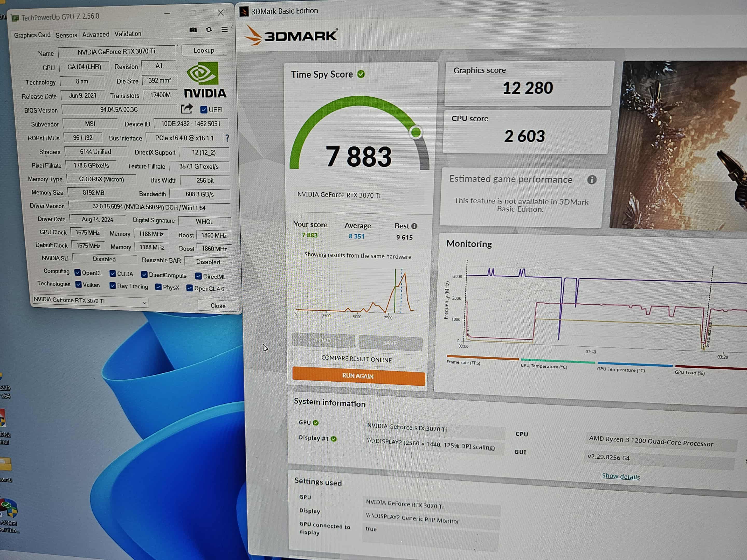The image size is (747, 560).
Task: Click the Bus Interface question mark icon
Action: (x=227, y=138)
